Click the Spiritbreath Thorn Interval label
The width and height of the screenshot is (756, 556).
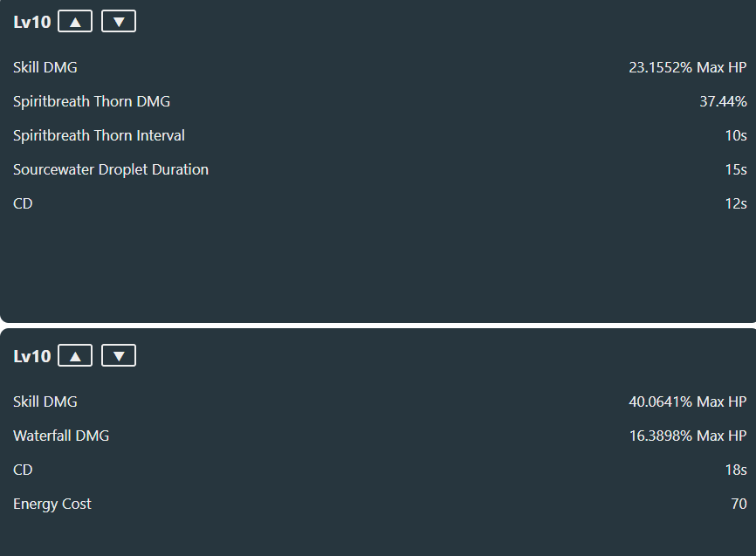(99, 135)
